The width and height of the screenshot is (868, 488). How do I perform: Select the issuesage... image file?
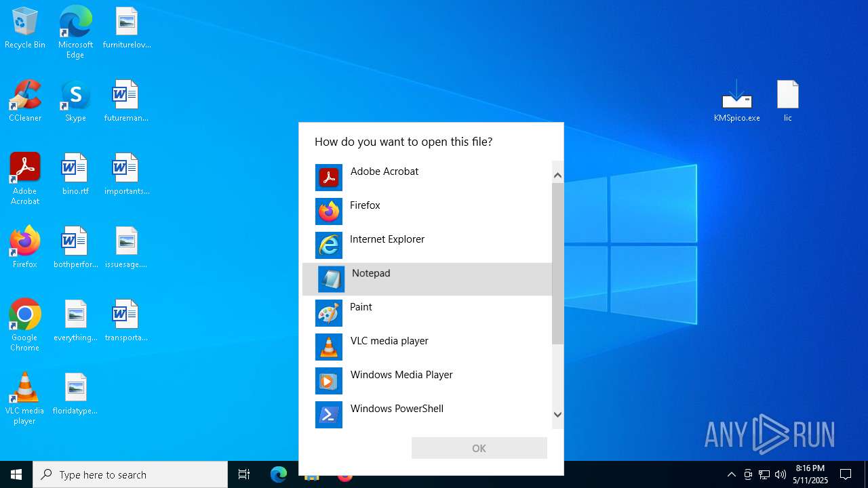126,247
